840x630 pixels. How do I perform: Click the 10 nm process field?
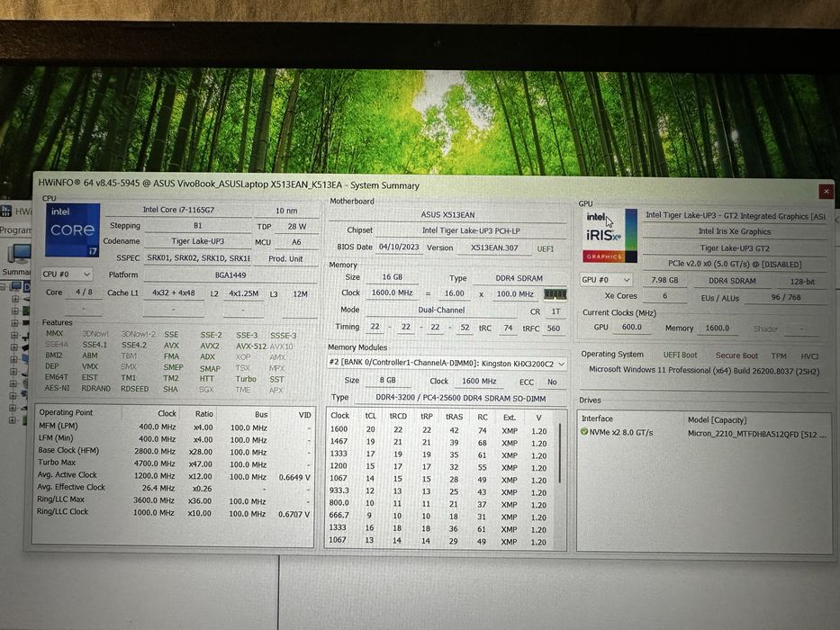(x=286, y=211)
